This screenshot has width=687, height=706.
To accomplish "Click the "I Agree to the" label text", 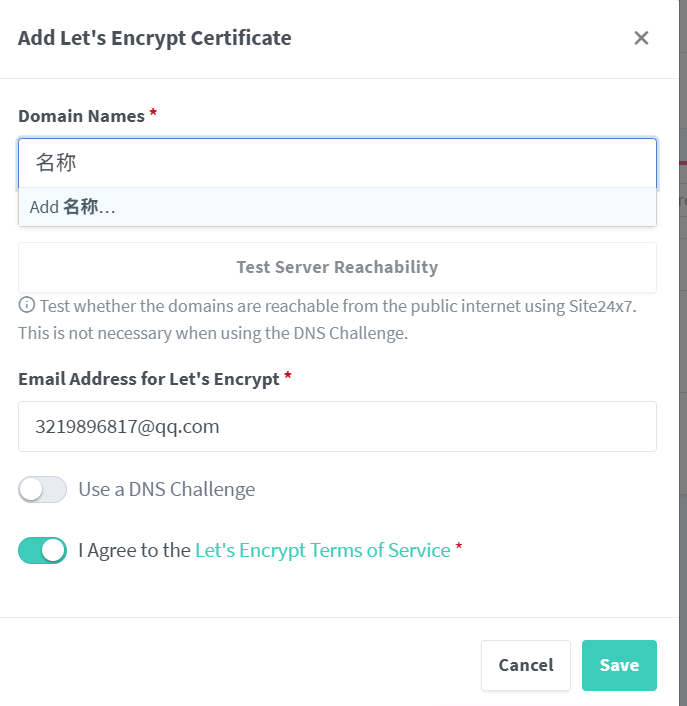I will coord(134,550).
